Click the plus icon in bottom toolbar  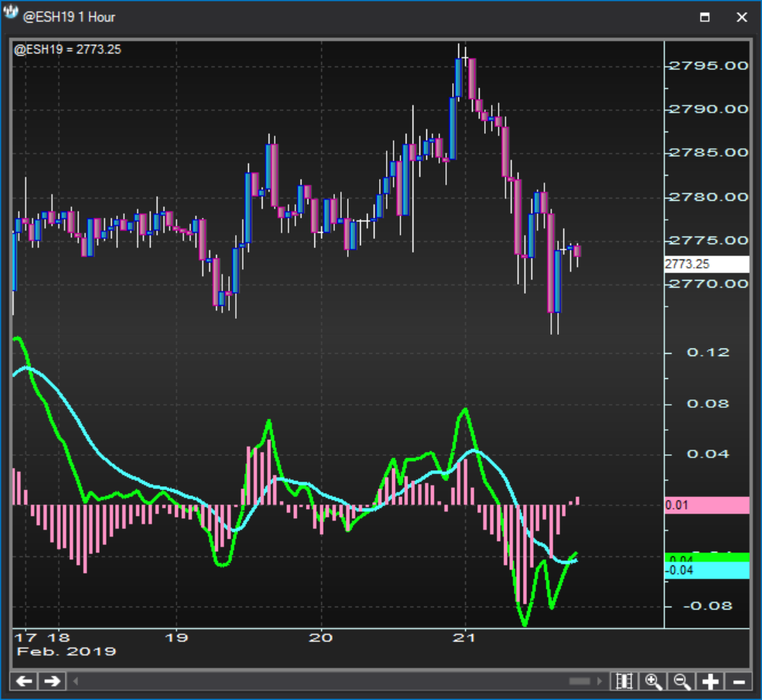click(710, 681)
